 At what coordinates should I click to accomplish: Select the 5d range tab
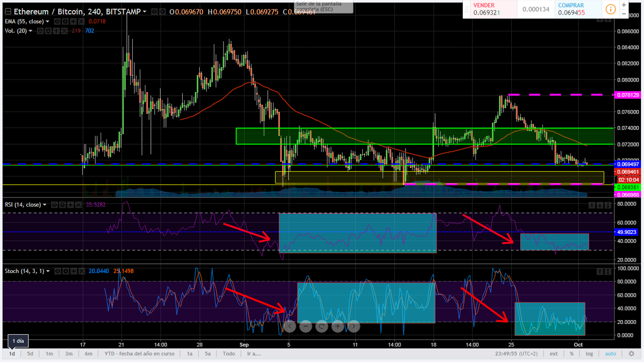(30, 353)
